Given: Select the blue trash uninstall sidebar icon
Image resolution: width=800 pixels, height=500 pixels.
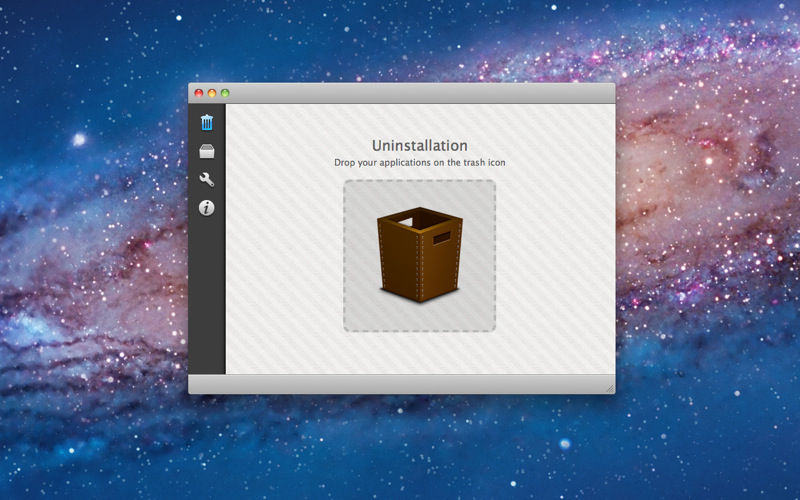Looking at the screenshot, I should [207, 122].
